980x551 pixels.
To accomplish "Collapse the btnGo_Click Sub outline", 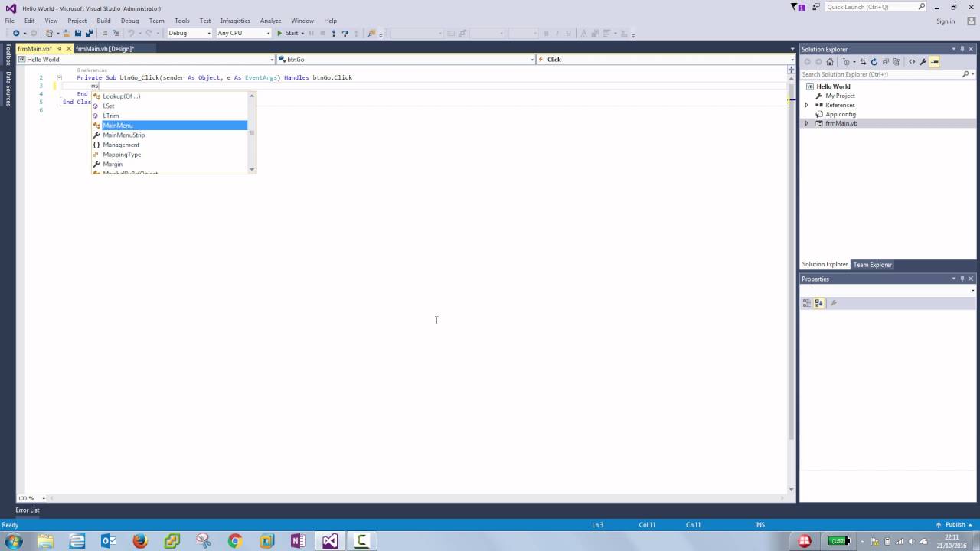I will 59,77.
